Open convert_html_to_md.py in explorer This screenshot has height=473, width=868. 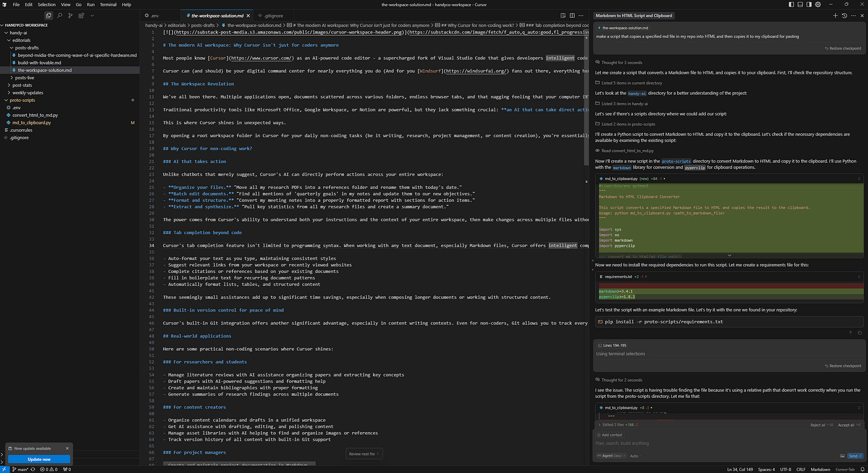[35, 115]
